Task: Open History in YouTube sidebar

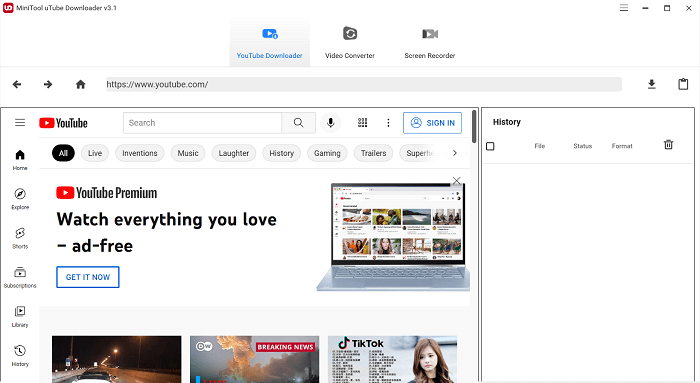Action: pyautogui.click(x=20, y=356)
